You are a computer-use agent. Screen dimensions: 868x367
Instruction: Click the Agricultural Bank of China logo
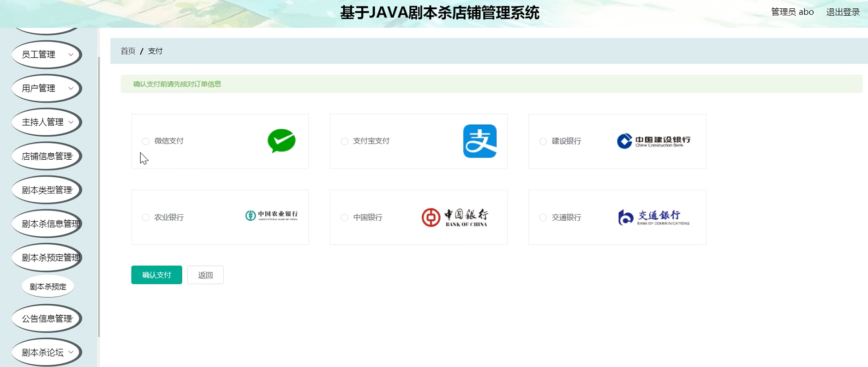[271, 216]
